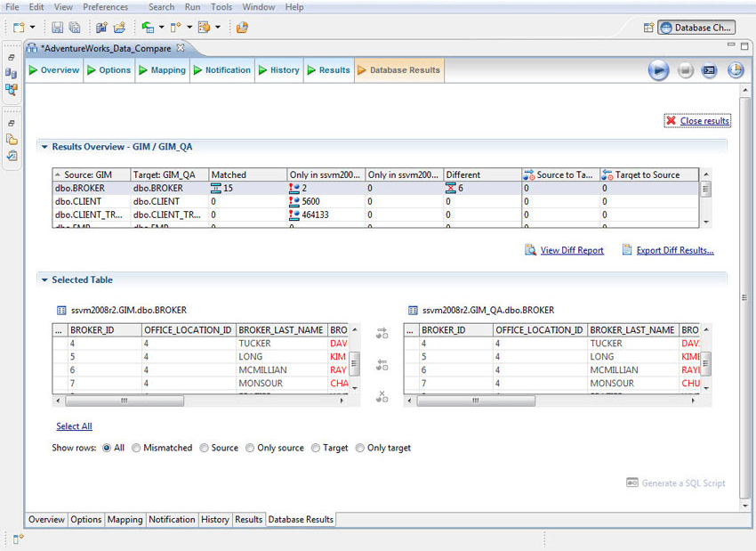Click the orange disk icon in the toolbar

click(x=242, y=28)
